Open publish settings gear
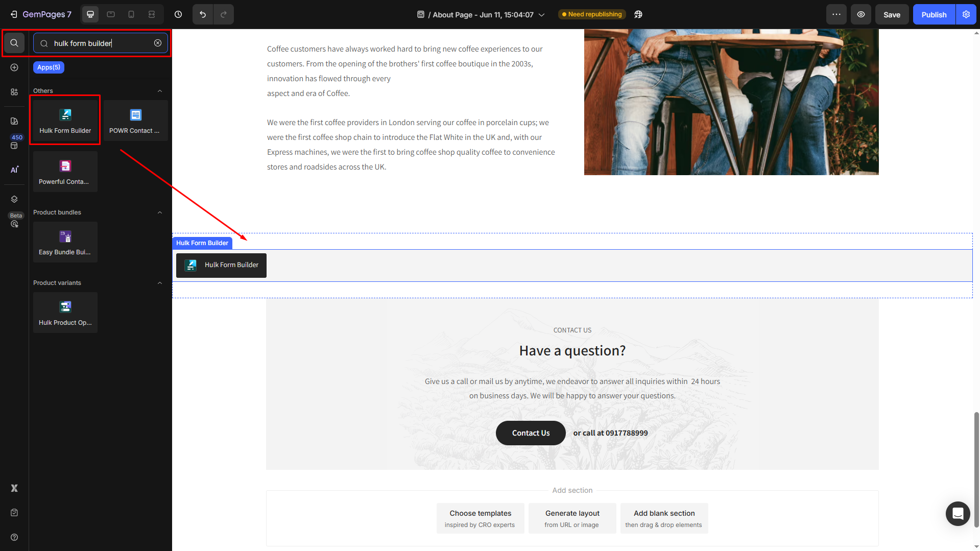 [x=966, y=14]
